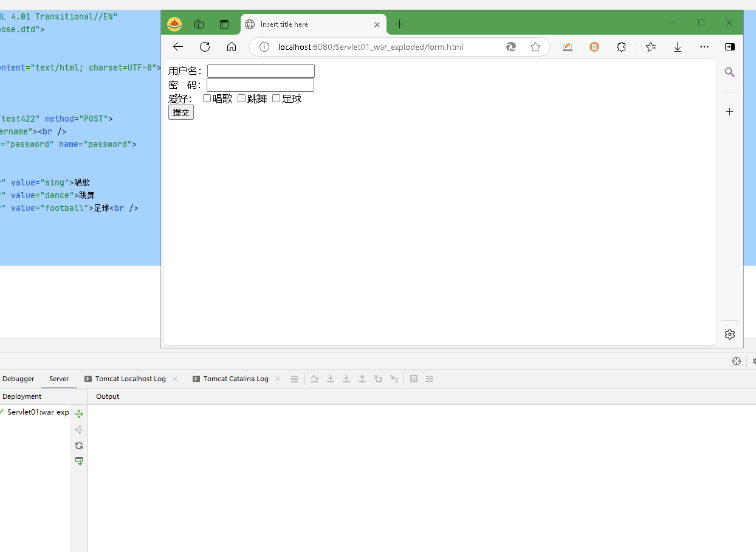Screen dimensions: 756x552
Task: Refresh the browser page
Action: point(205,47)
